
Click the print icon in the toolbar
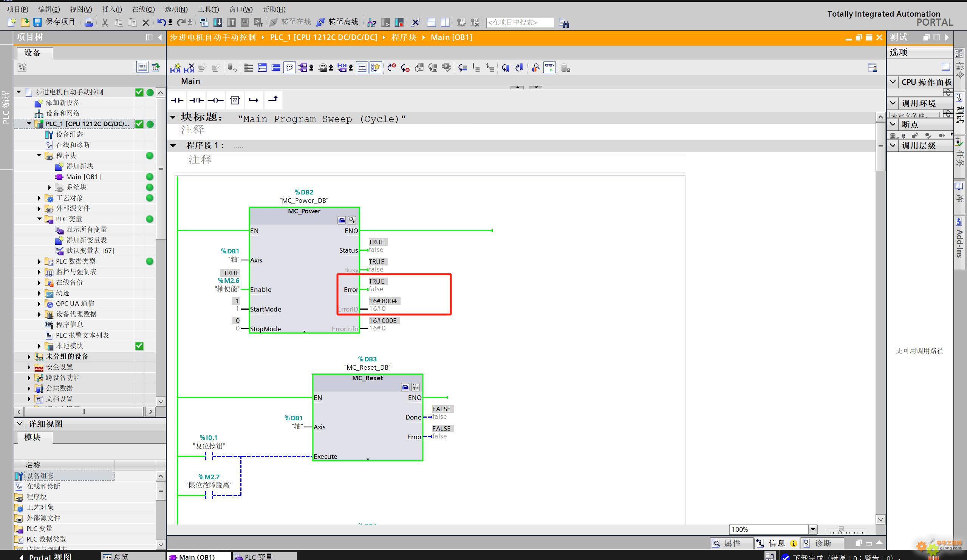(x=89, y=23)
